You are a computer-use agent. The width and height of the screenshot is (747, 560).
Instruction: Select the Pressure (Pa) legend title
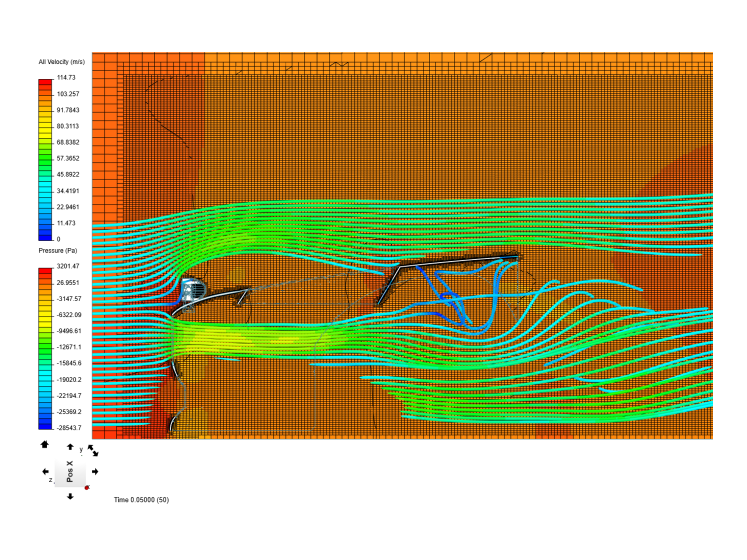pos(58,250)
